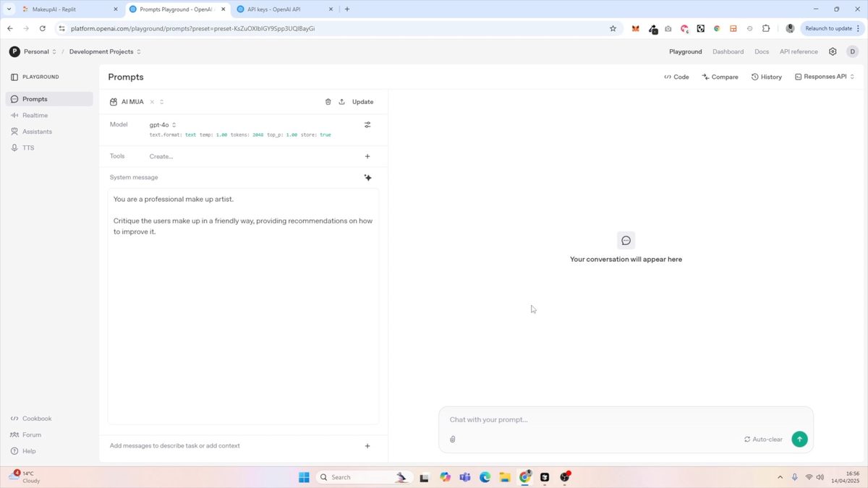Generate system message with sparkle icon
The image size is (868, 488).
pos(367,178)
